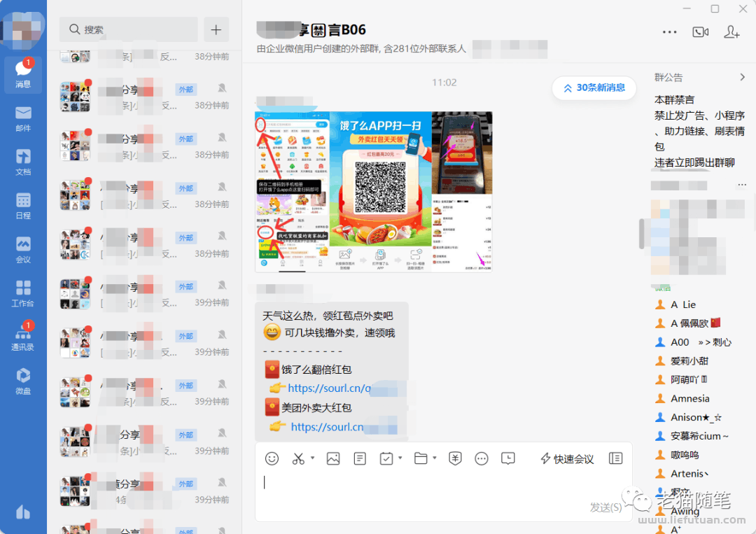The width and height of the screenshot is (756, 534).
Task: Select member A00 >>刺心
Action: point(693,342)
